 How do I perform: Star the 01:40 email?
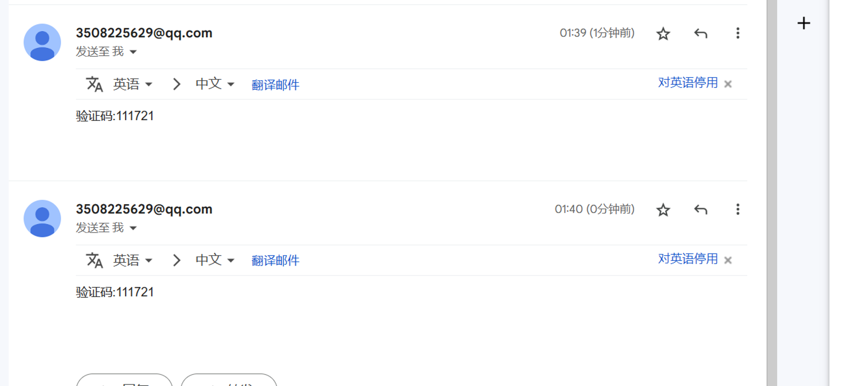pyautogui.click(x=663, y=210)
